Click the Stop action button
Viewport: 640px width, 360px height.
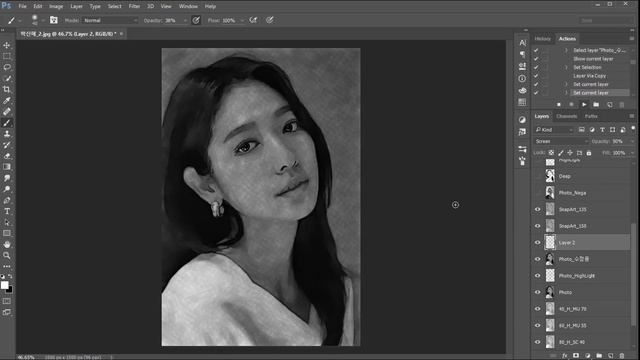[559, 104]
